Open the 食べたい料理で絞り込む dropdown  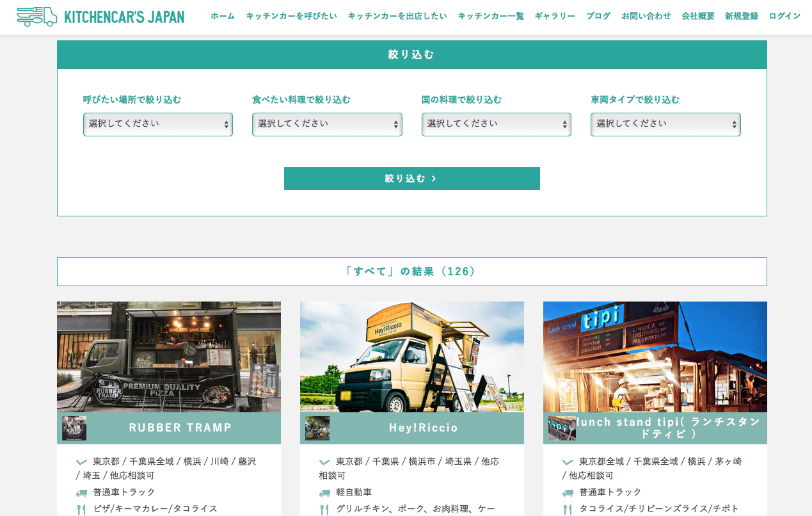327,124
